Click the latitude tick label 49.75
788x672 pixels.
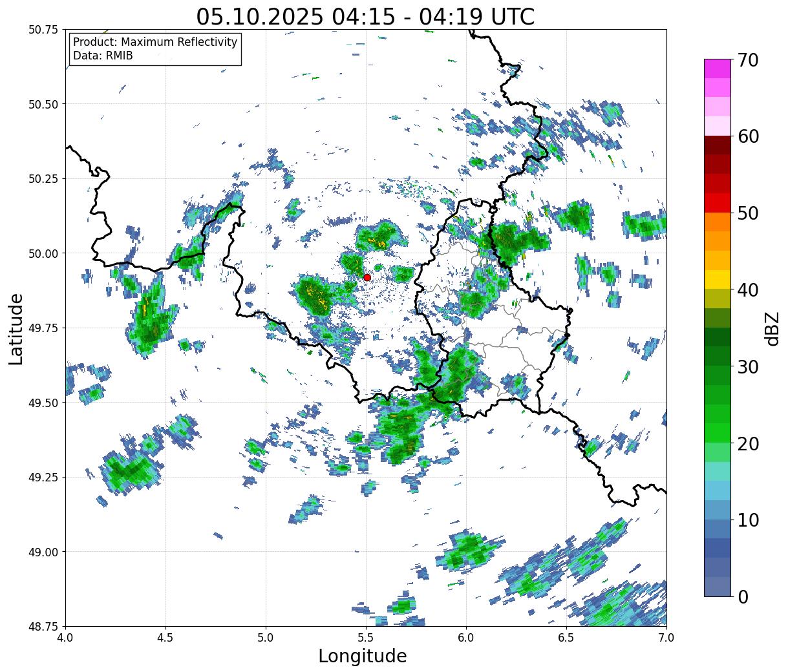[x=43, y=328]
